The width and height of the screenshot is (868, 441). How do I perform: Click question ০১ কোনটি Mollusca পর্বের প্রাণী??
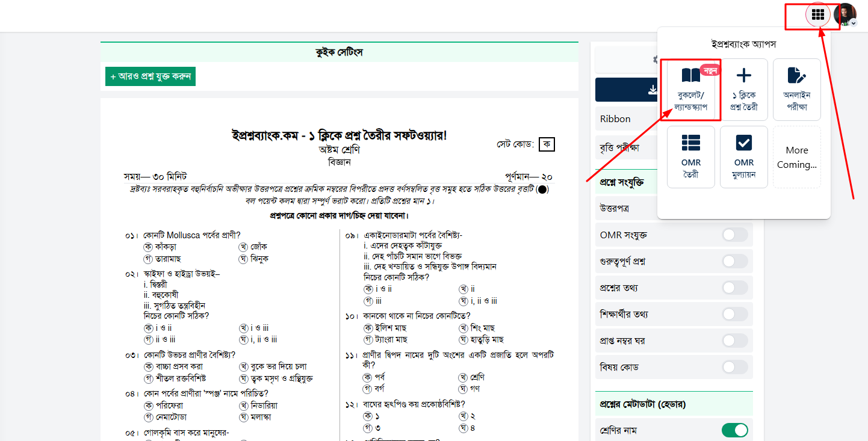pos(192,235)
